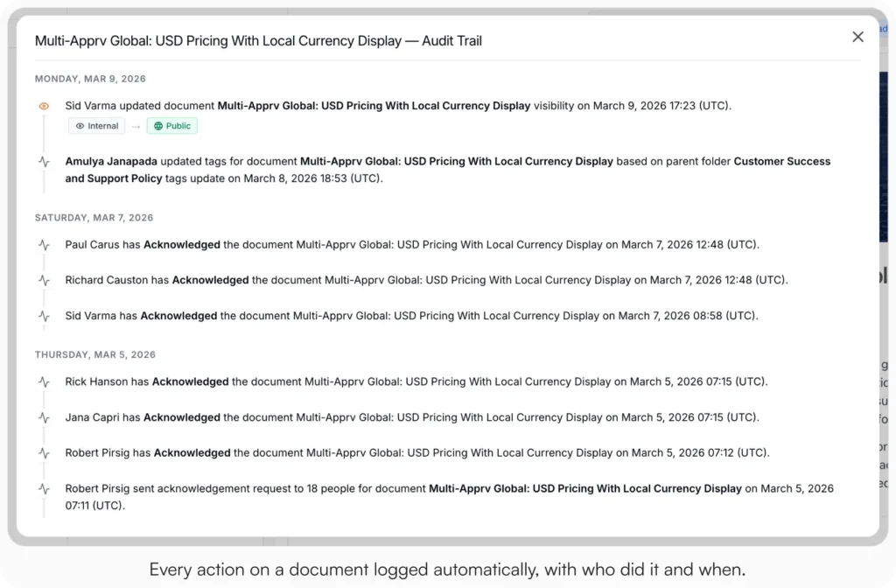Click 'Rick Hanson has Acknowledged' log entry

tap(416, 381)
